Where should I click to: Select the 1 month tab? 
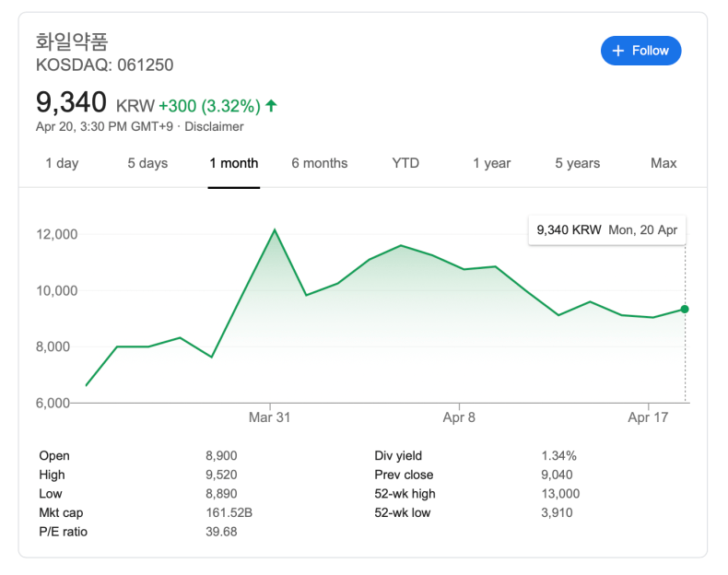click(x=233, y=163)
